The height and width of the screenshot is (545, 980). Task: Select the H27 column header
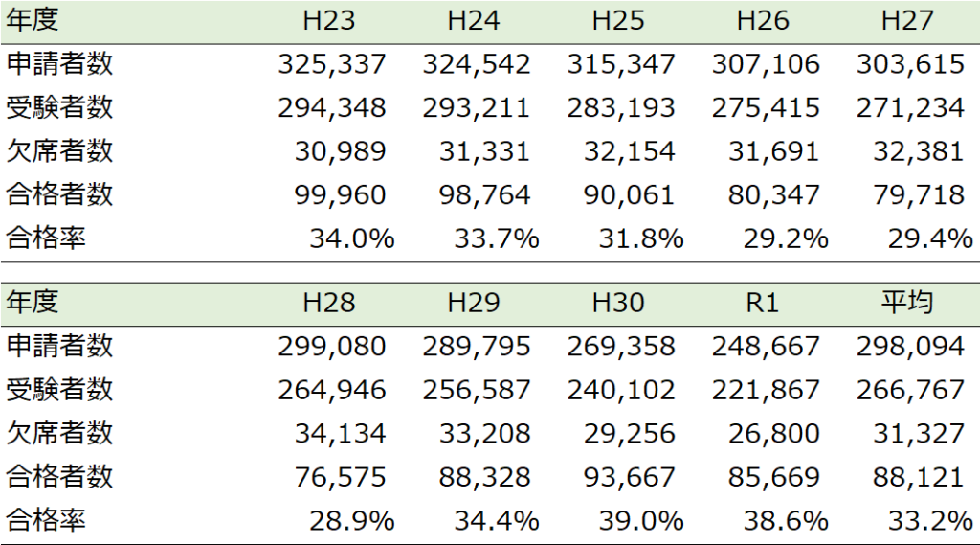pyautogui.click(x=907, y=20)
